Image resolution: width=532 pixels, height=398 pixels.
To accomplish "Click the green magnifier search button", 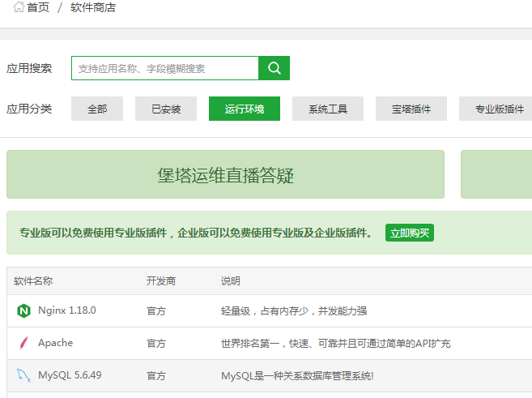I will point(275,68).
